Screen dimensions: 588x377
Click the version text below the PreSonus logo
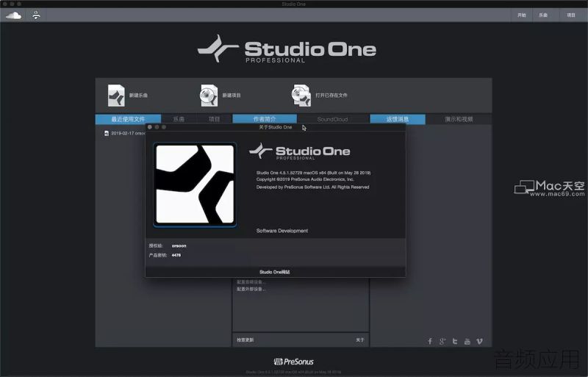pyautogui.click(x=293, y=372)
